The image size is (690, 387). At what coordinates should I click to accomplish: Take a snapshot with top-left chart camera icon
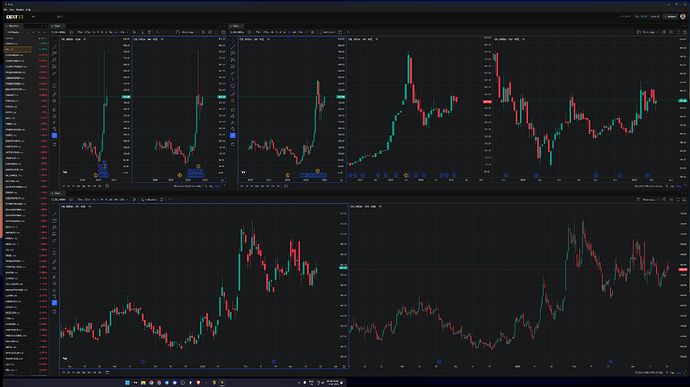pyautogui.click(x=224, y=32)
